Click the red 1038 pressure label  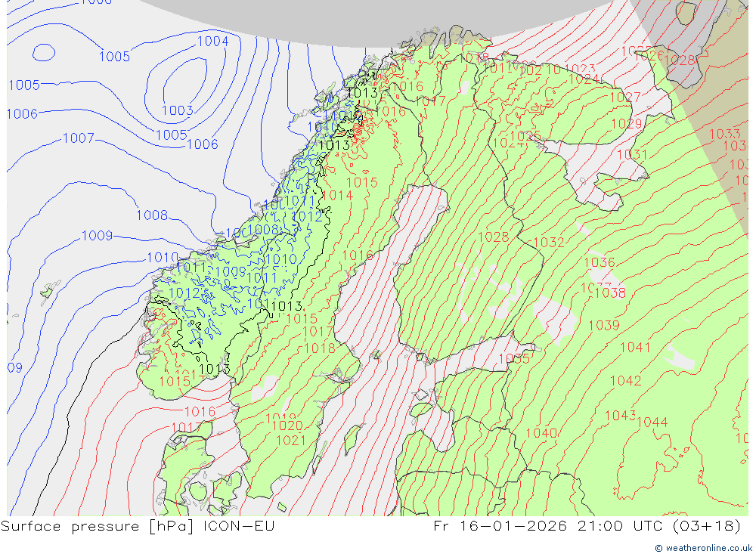click(610, 293)
